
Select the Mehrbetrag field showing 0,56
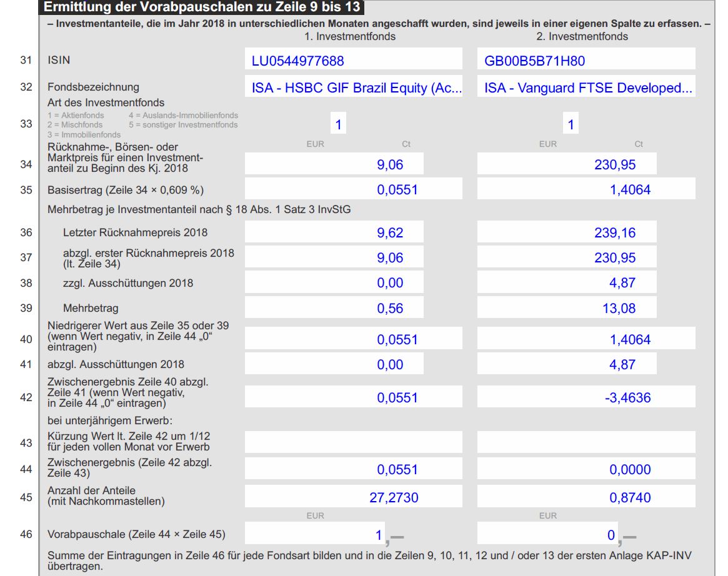click(334, 308)
